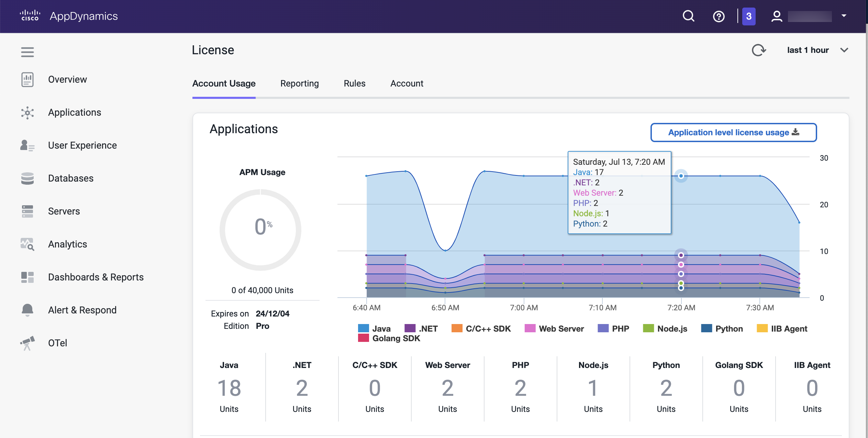Screen dimensions: 868x438
Task: Click the AppDynamics product name
Action: click(84, 16)
